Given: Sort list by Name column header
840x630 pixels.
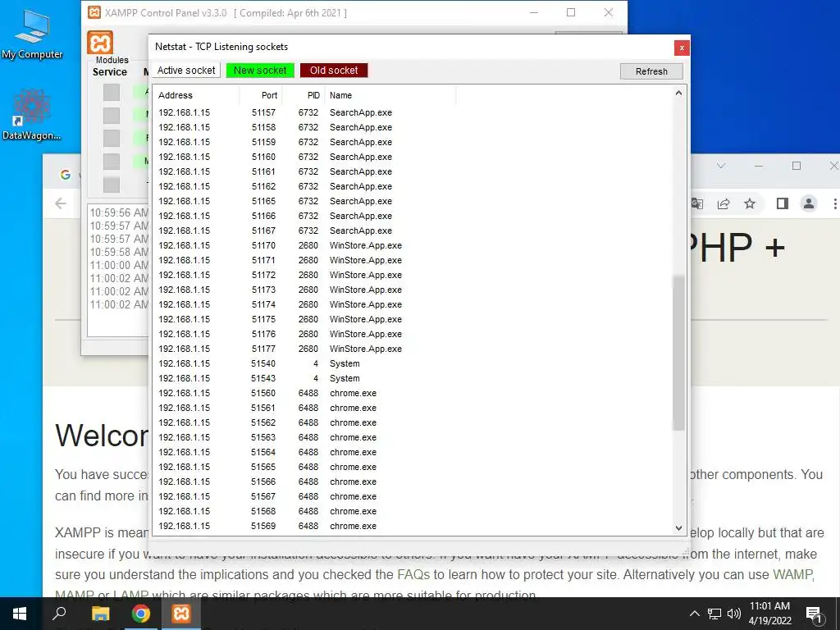Looking at the screenshot, I should pyautogui.click(x=390, y=95).
